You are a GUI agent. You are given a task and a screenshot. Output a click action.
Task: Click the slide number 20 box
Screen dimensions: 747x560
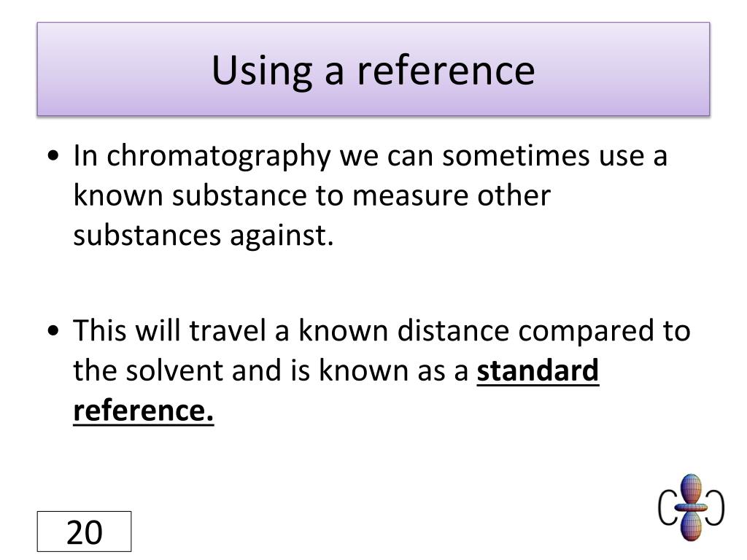point(85,532)
